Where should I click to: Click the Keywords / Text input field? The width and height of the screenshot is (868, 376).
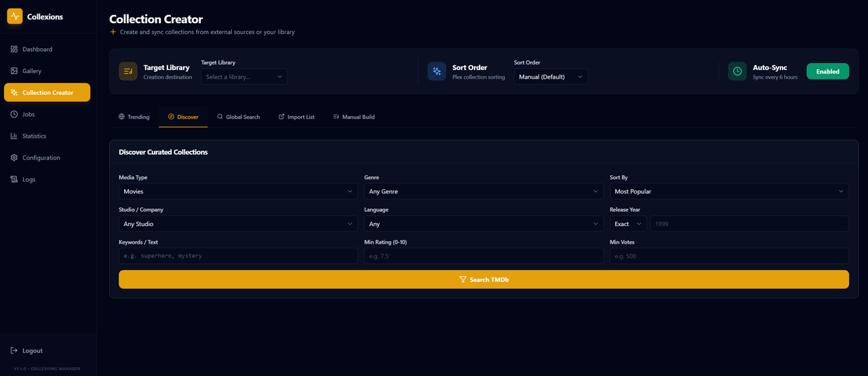coord(238,256)
